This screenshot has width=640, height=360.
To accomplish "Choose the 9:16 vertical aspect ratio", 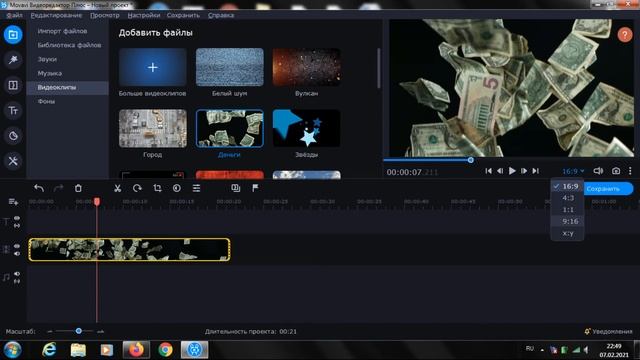I will coord(567,222).
